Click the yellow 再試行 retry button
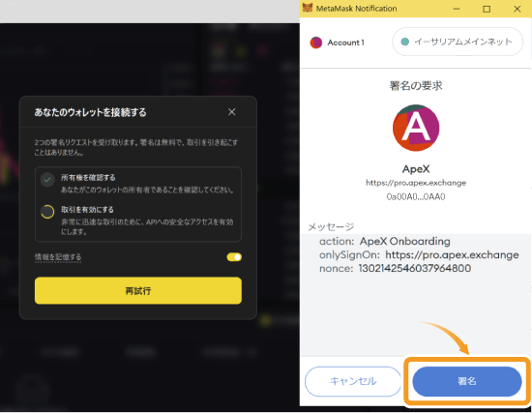 tap(138, 290)
